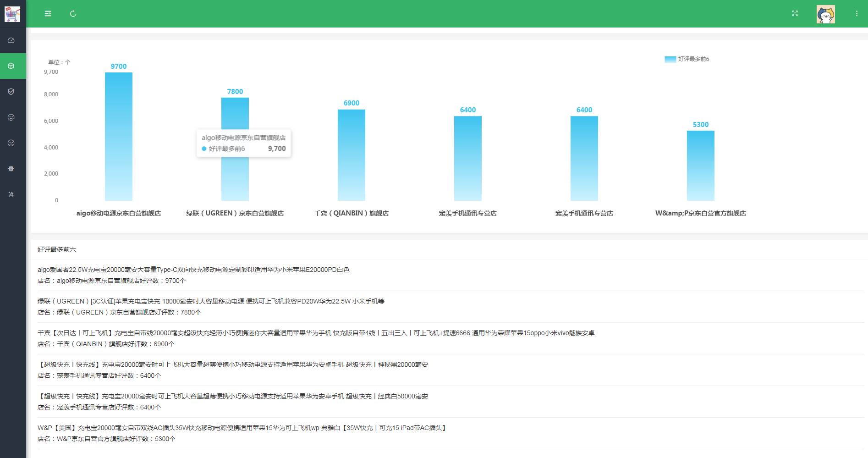The height and width of the screenshot is (458, 868).
Task: Click the aigo爱国者22.5W充电宝 product title
Action: click(x=193, y=270)
